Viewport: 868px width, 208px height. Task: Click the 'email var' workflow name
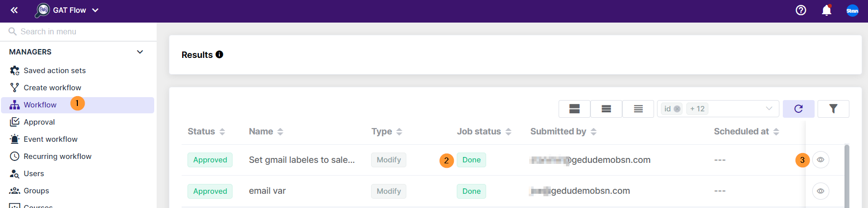coord(267,191)
